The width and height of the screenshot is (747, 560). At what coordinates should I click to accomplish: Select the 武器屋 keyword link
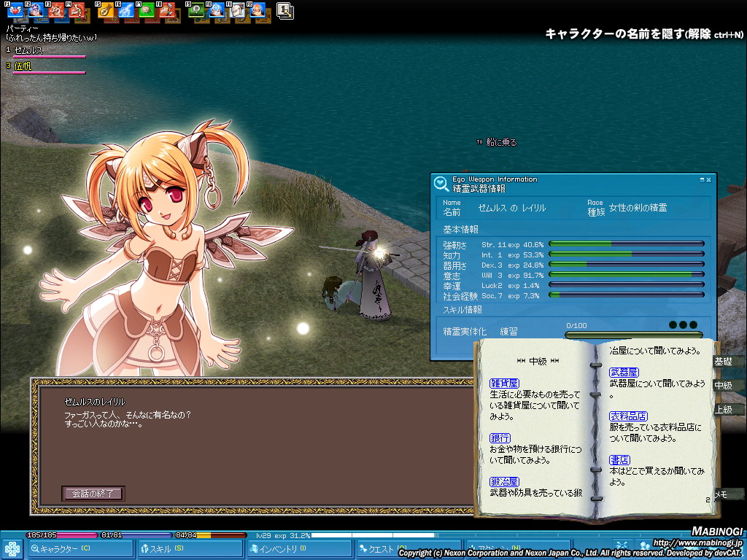point(624,373)
